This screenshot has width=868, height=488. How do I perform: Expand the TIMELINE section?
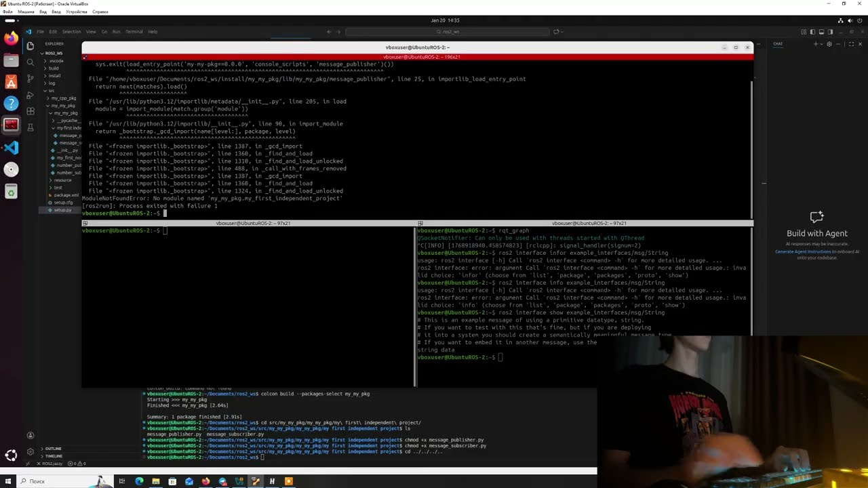[53, 456]
